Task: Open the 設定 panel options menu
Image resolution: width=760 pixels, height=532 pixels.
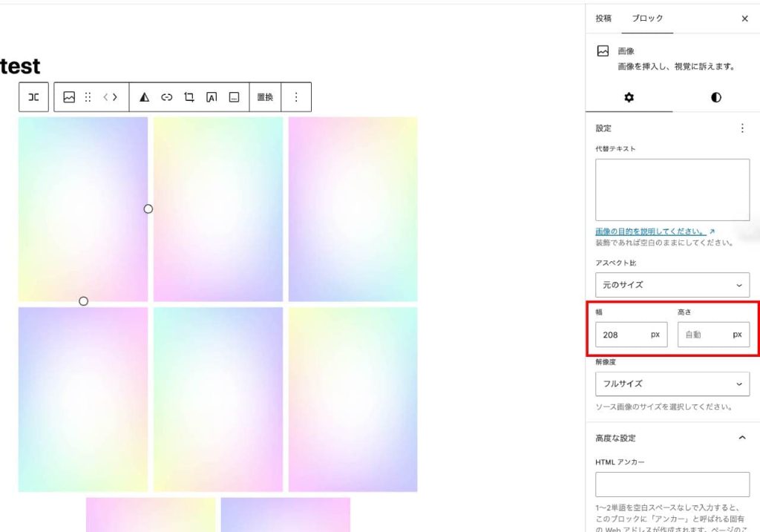Action: (742, 128)
